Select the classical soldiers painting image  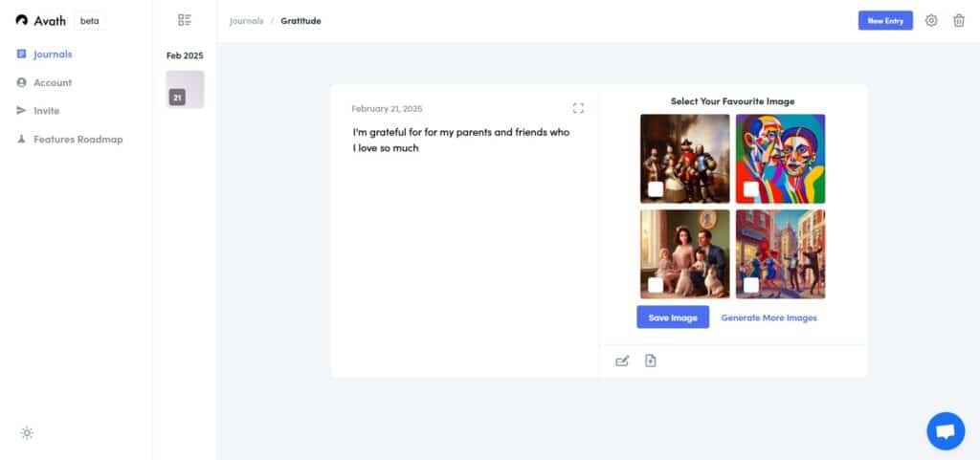coord(685,159)
